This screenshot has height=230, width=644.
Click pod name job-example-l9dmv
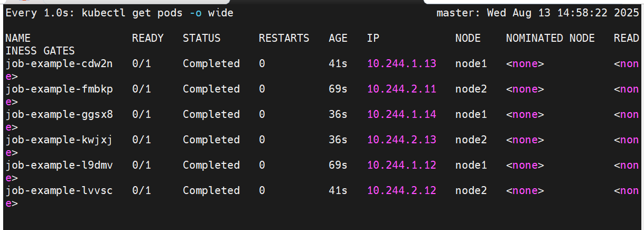click(x=59, y=165)
